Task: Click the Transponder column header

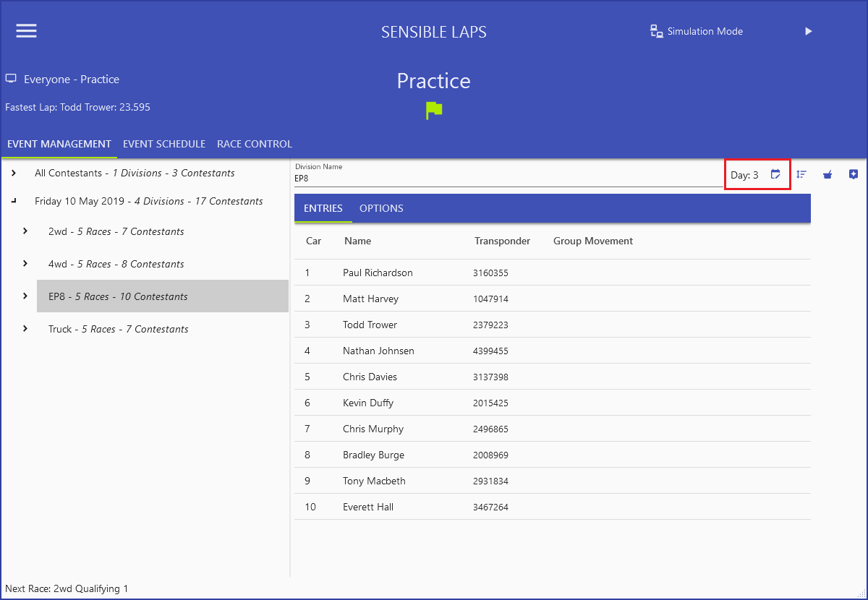Action: (502, 241)
